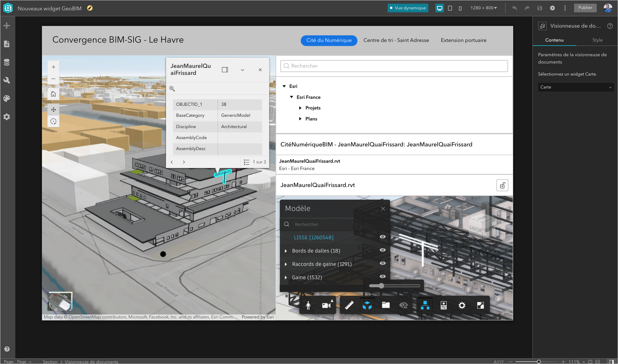
Task: Hide the Gaine category in the Modèle panel
Action: pyautogui.click(x=382, y=276)
